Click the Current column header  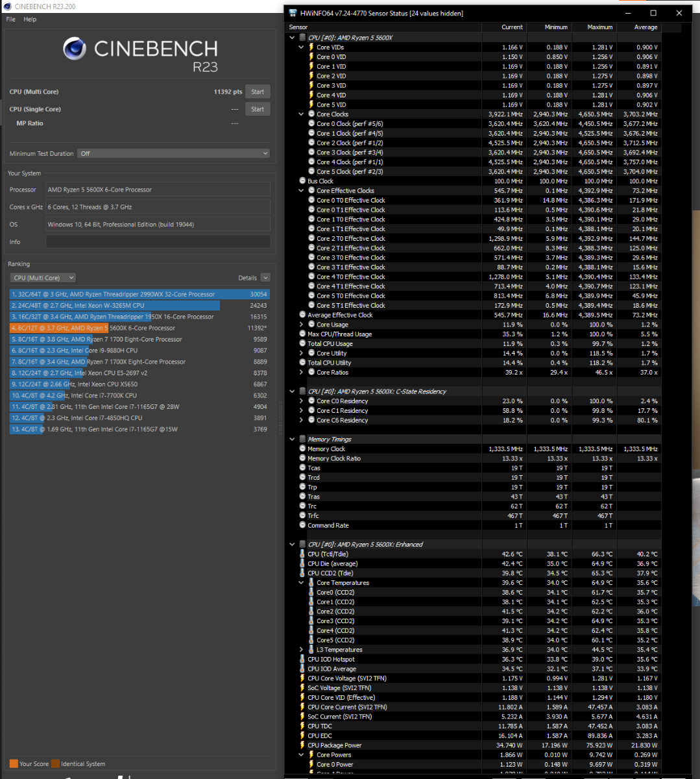coord(513,27)
